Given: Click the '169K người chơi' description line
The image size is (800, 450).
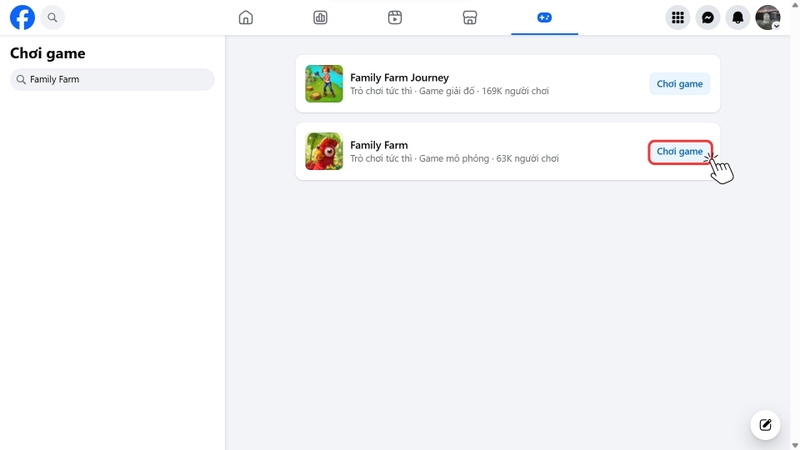Looking at the screenshot, I should (449, 91).
